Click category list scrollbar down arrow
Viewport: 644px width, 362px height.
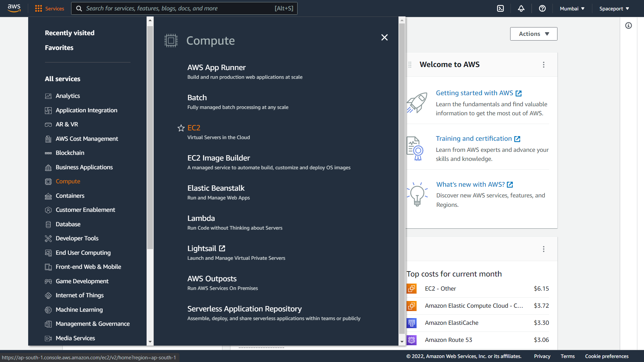tap(150, 342)
